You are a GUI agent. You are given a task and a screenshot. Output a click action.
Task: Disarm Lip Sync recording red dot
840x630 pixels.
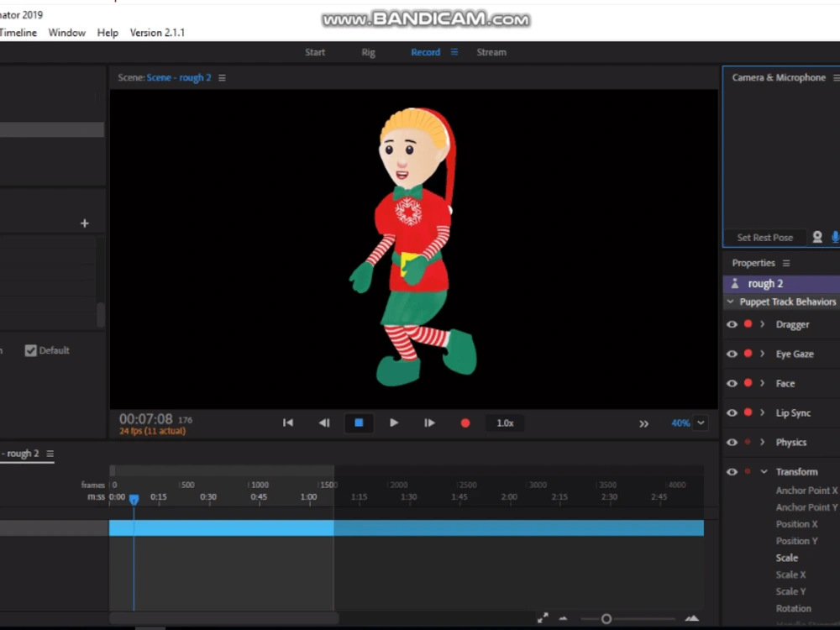coord(748,412)
